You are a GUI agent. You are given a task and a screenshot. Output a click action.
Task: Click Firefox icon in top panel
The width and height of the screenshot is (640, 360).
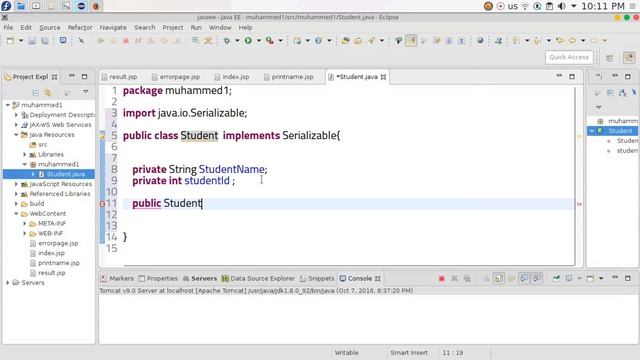pyautogui.click(x=96, y=6)
